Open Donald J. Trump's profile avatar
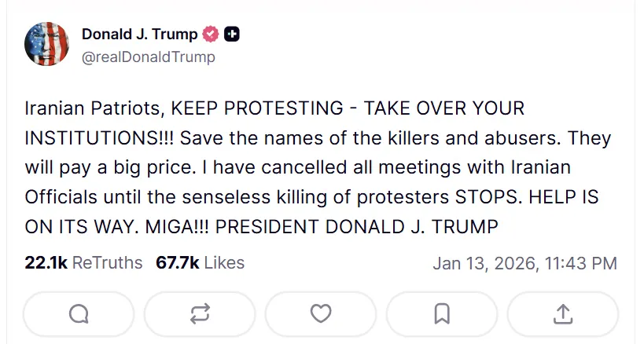Image resolution: width=644 pixels, height=344 pixels. pyautogui.click(x=48, y=45)
